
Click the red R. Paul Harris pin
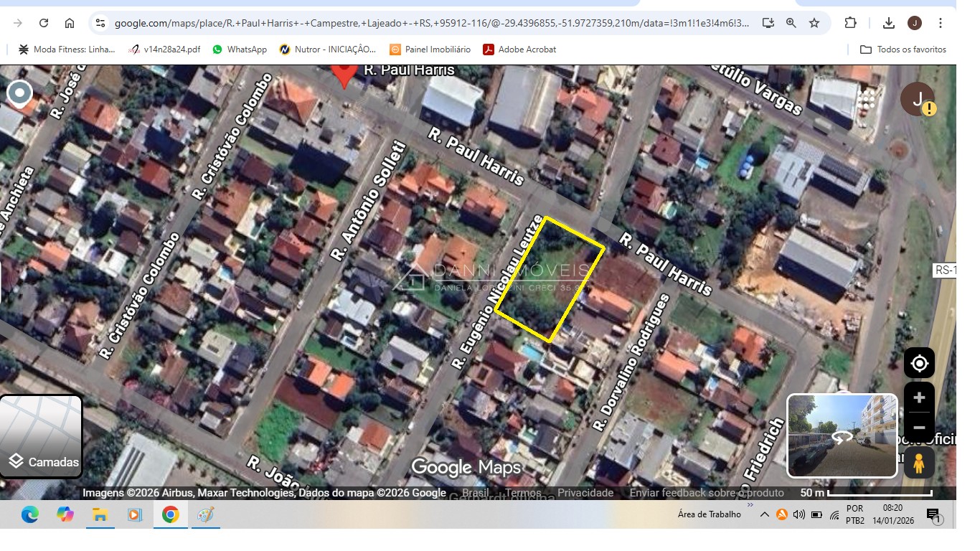click(x=344, y=75)
